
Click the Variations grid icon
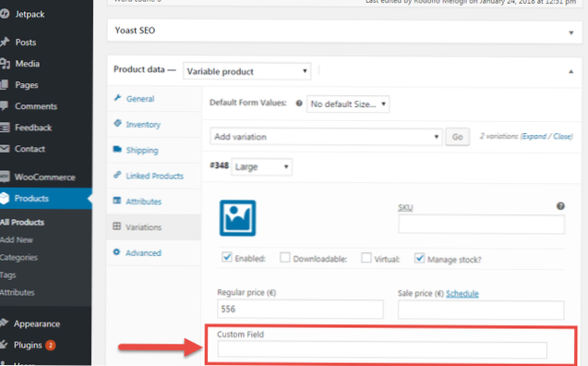coord(117,226)
